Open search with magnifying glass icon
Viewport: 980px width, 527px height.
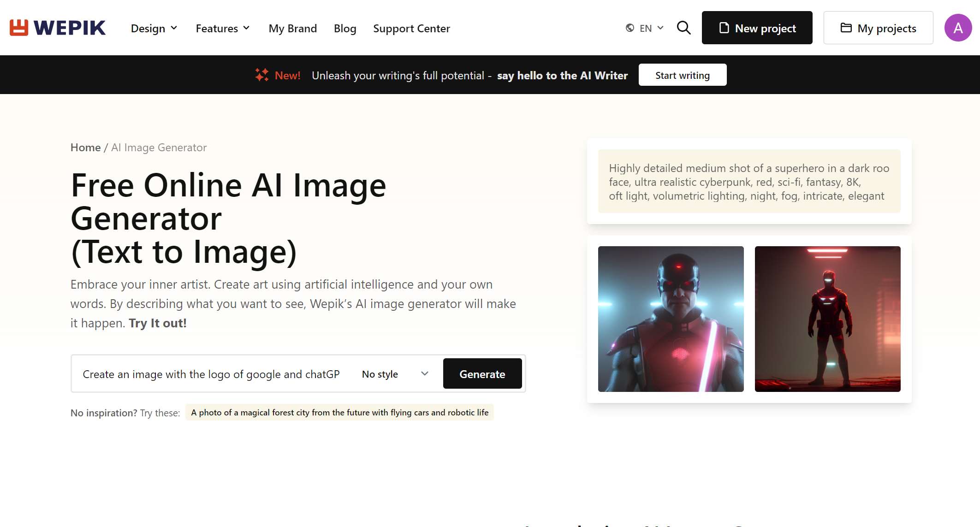pos(683,28)
